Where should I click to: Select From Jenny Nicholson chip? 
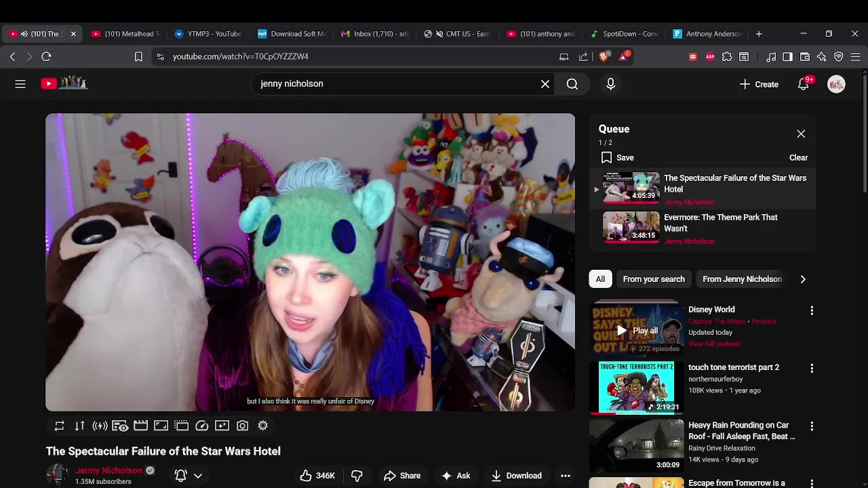742,279
